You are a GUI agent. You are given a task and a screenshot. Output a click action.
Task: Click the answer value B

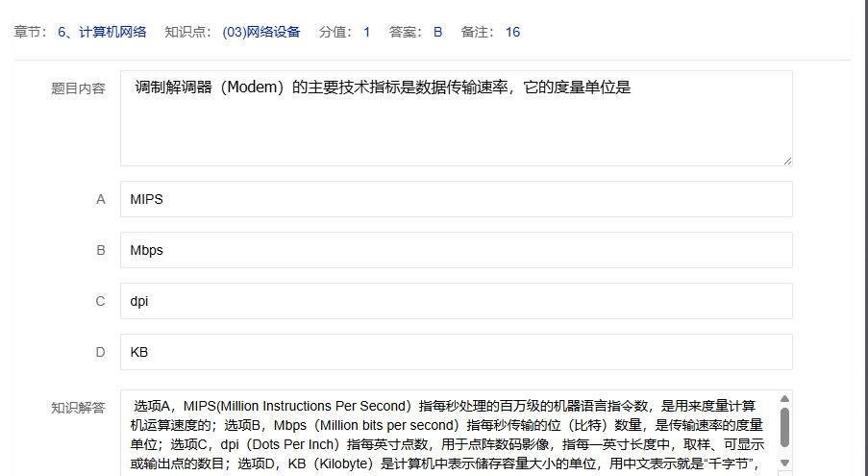[x=437, y=32]
